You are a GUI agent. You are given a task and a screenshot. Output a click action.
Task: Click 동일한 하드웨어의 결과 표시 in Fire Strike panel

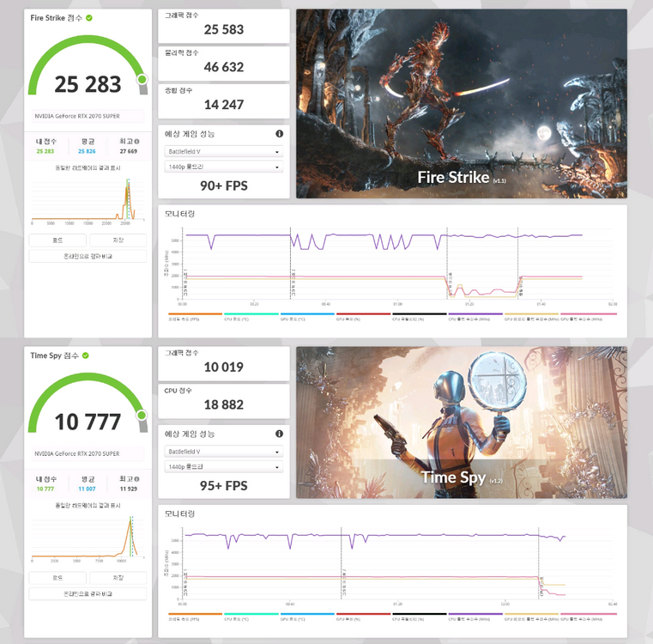88,167
